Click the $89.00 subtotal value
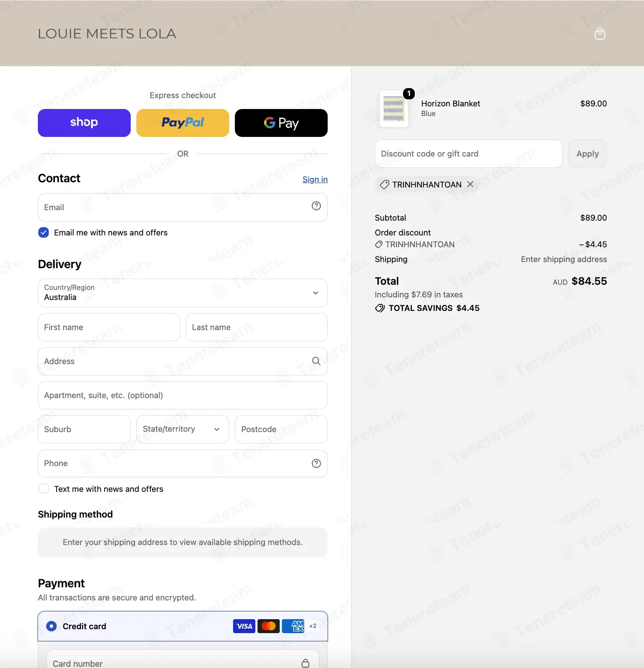The image size is (644, 668). pos(593,218)
